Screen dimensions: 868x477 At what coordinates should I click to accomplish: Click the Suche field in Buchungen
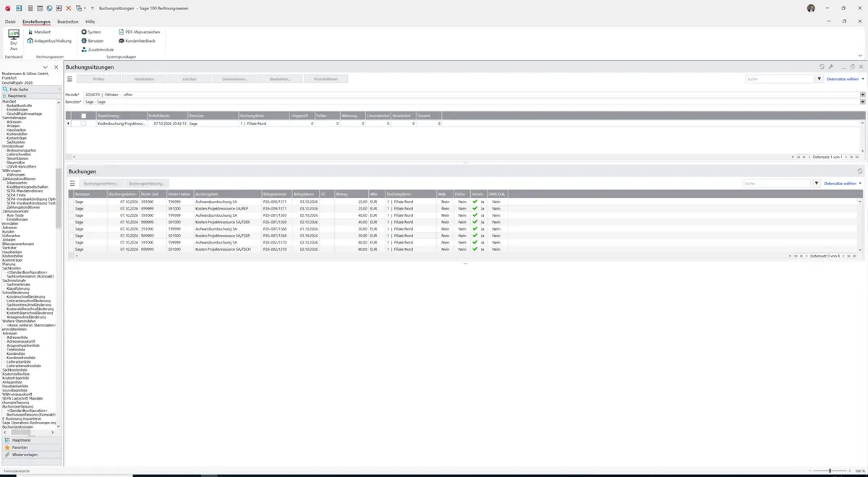778,184
